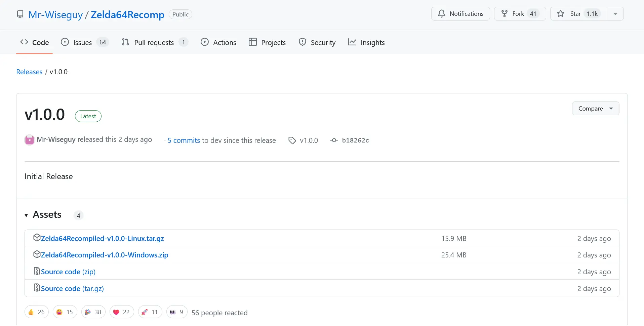Download Source code (zip)
Image resolution: width=644 pixels, height=326 pixels.
[68, 272]
